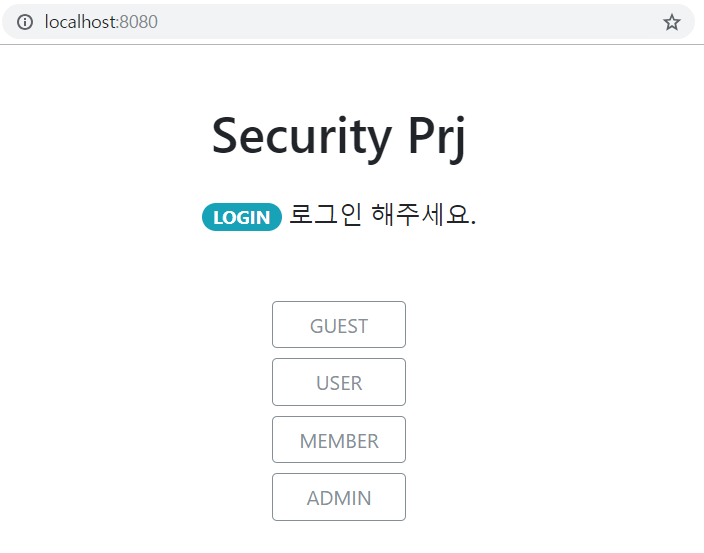This screenshot has width=704, height=553.
Task: Click the 8080 port number in URL
Action: click(x=139, y=22)
